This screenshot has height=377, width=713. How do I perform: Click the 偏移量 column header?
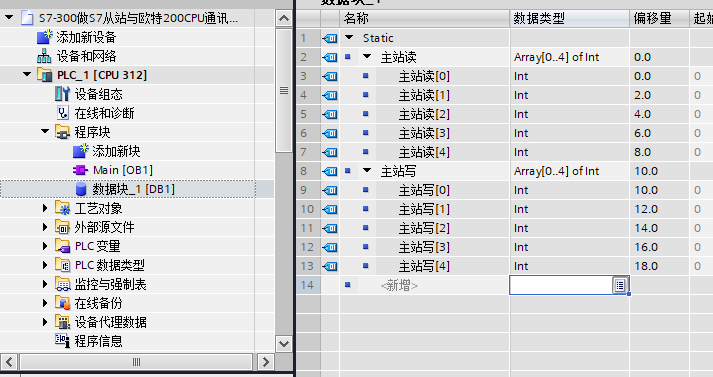[659, 19]
